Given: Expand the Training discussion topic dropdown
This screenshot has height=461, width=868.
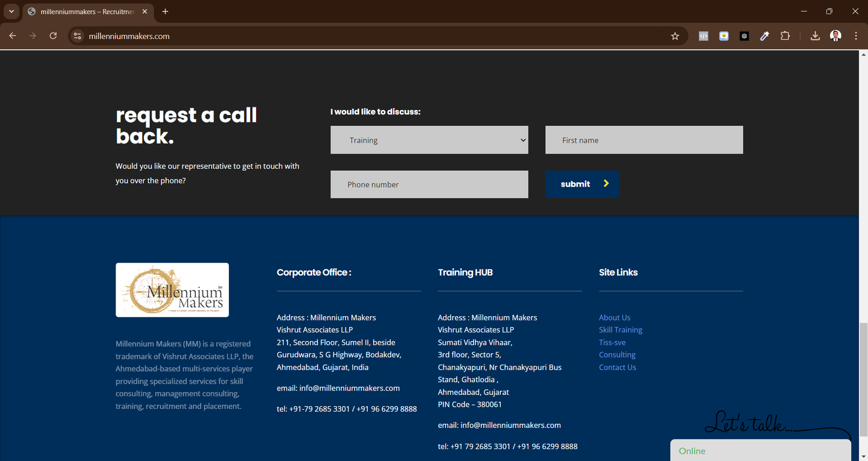Looking at the screenshot, I should click(429, 140).
